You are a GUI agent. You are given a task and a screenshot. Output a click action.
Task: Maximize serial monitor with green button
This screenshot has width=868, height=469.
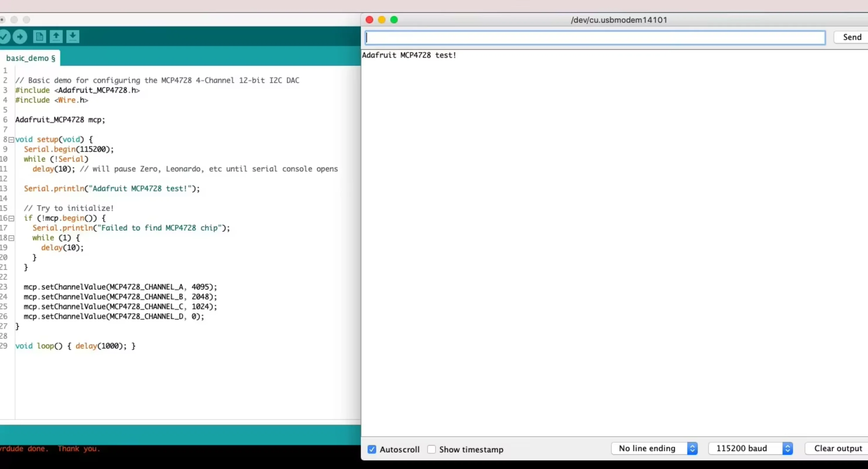394,20
